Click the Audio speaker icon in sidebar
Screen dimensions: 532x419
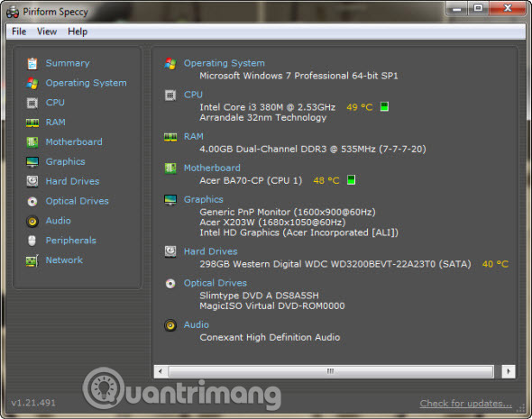(32, 222)
